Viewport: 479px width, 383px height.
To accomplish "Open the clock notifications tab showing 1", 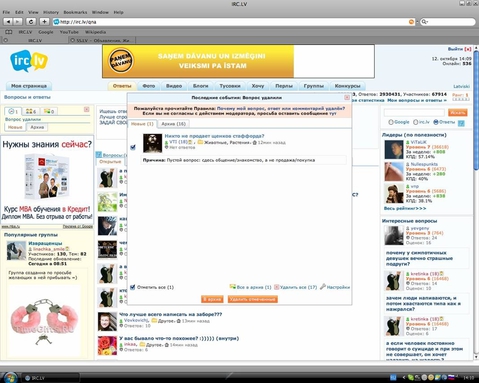I will [13, 111].
